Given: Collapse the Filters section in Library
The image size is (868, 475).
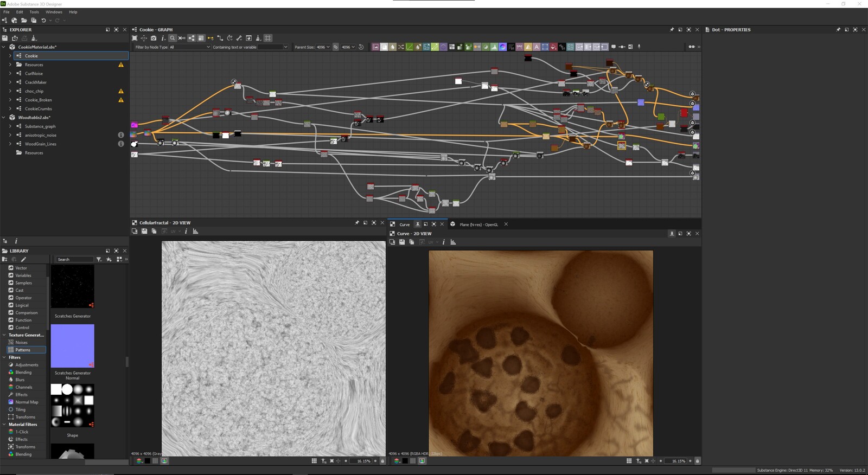Looking at the screenshot, I should pos(4,357).
